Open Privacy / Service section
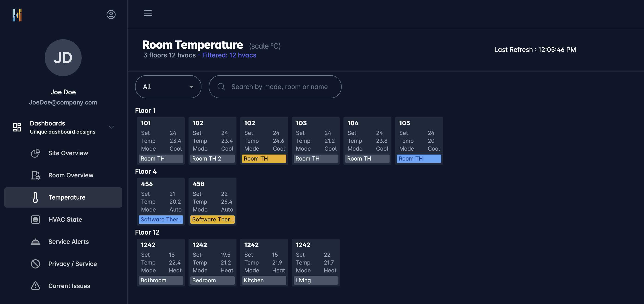Screen dimensions: 644x304 pyautogui.click(x=73, y=263)
